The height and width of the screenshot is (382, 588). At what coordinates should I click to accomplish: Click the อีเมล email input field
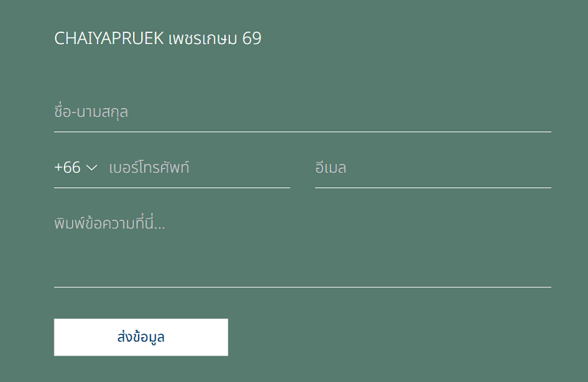(433, 167)
